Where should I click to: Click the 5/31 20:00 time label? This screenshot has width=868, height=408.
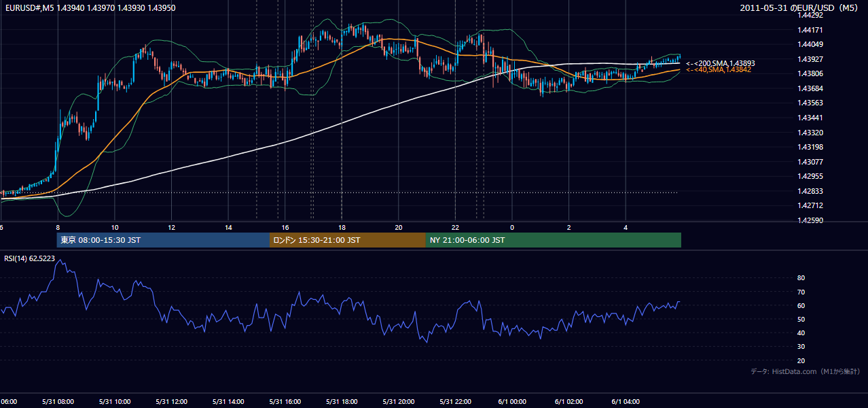pyautogui.click(x=398, y=402)
